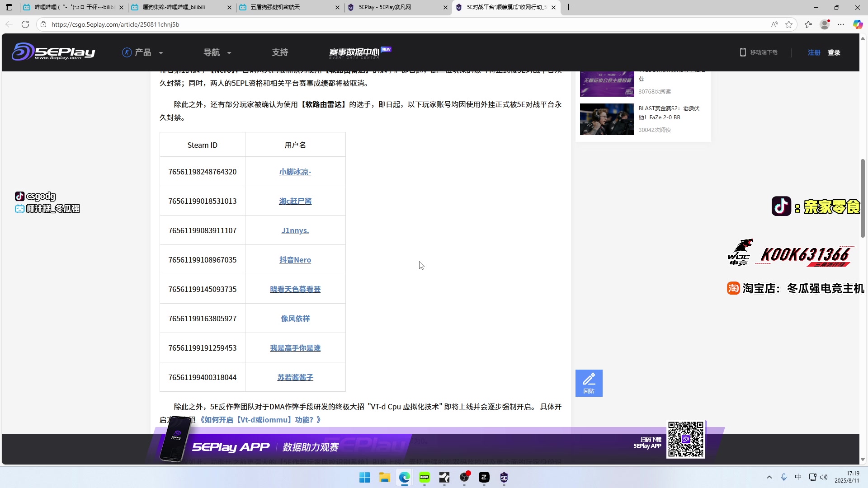
Task: Open the Z app taskbar icon
Action: tap(484, 477)
